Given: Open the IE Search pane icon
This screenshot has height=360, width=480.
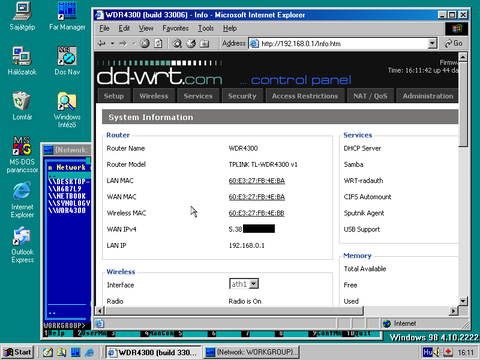Looking at the screenshot, I should 177,43.
